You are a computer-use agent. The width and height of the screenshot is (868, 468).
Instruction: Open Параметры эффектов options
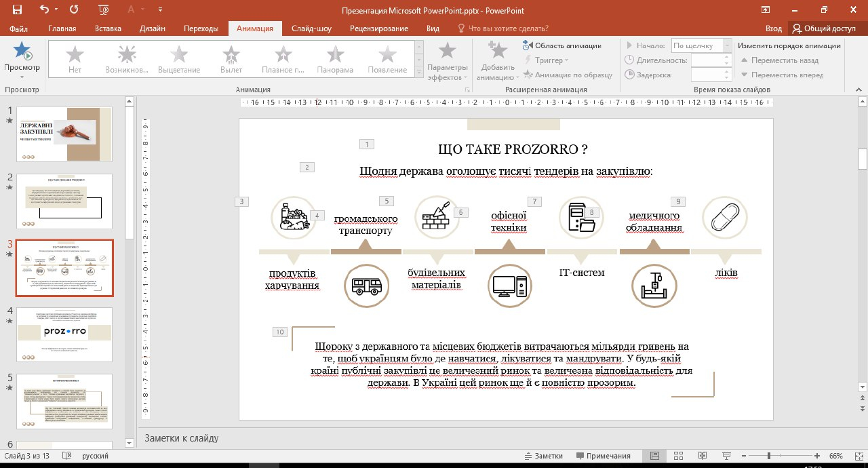tap(448, 62)
